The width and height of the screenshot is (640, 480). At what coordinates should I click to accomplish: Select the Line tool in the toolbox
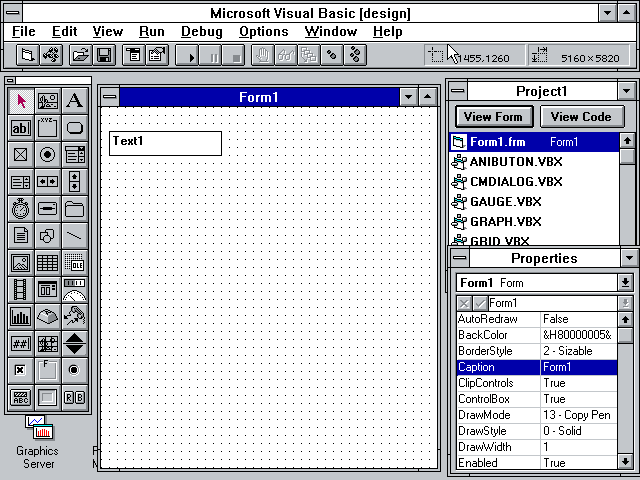[75, 236]
